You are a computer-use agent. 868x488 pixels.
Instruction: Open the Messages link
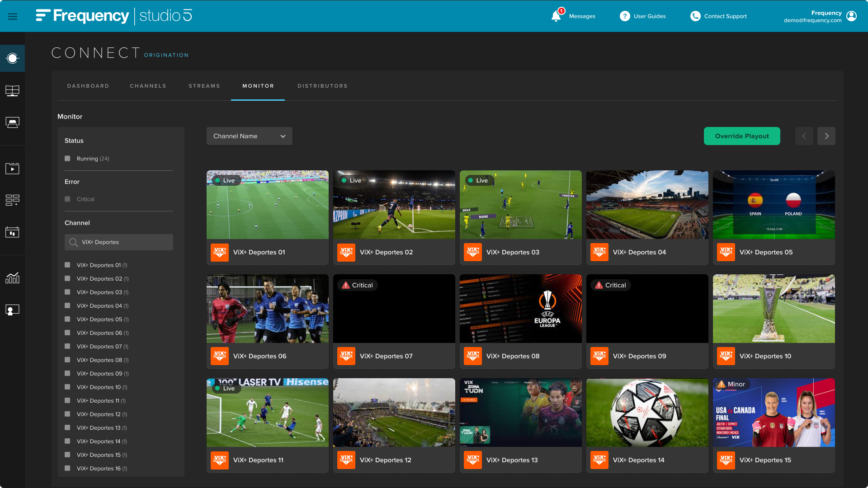pos(582,16)
